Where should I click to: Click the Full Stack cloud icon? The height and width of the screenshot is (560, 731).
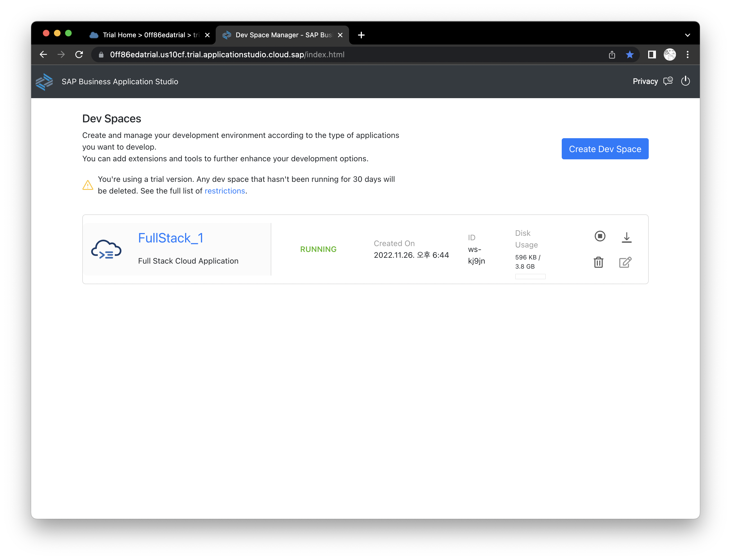[106, 249]
